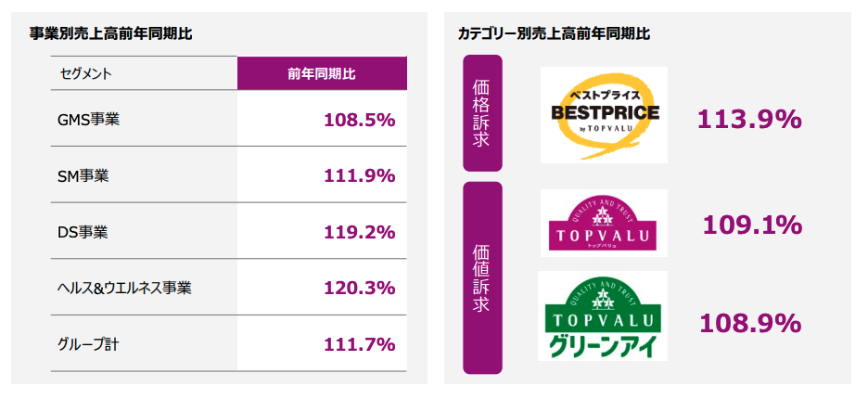
Task: Click the 111.9% value for SM
Action: pos(360,175)
